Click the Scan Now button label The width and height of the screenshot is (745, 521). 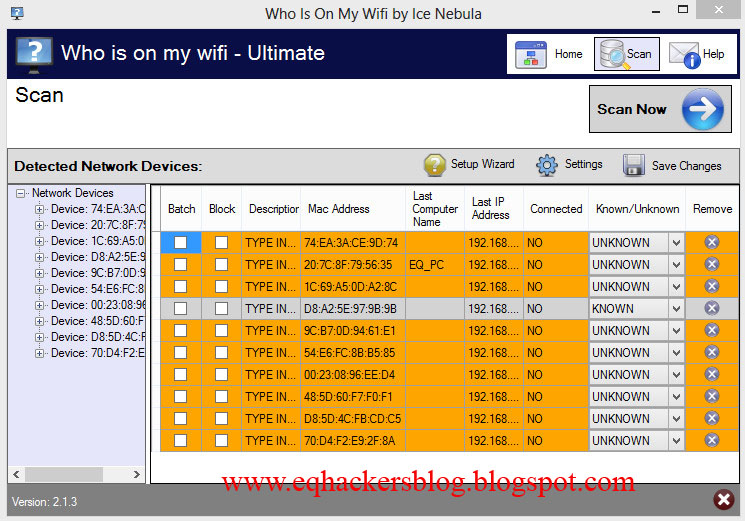point(631,109)
